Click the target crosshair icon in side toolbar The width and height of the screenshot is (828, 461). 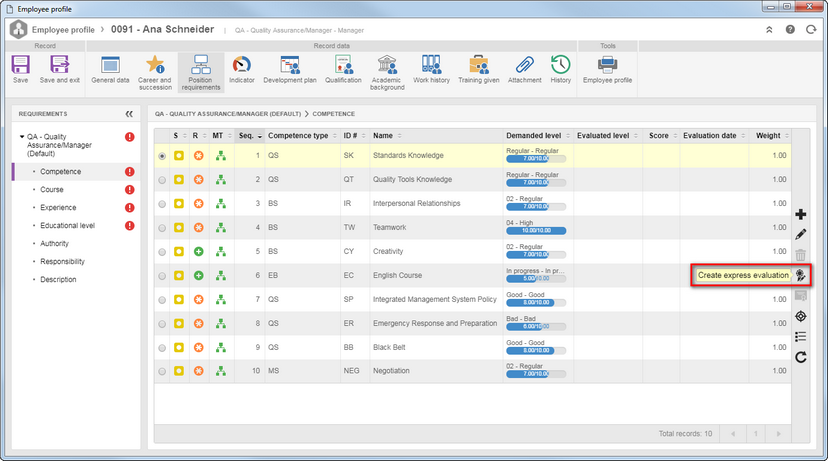801,316
